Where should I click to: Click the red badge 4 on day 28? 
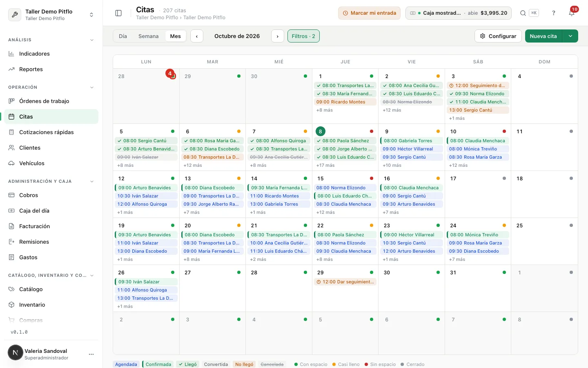click(170, 74)
